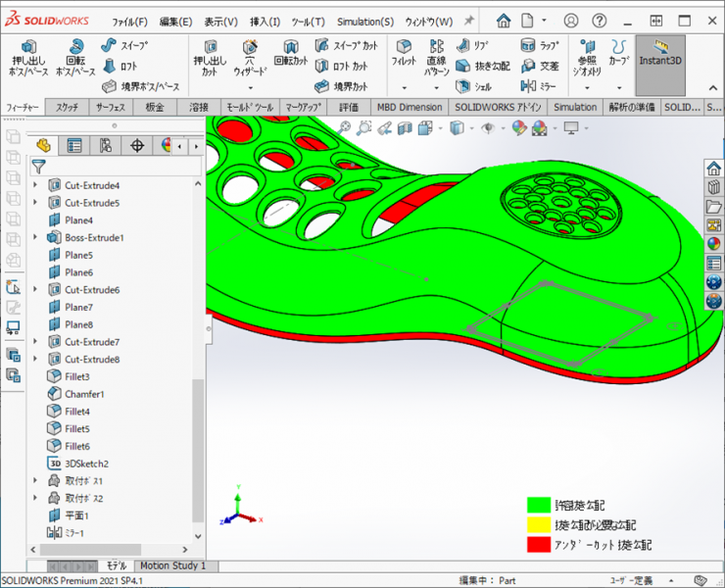Select the フィレット fillet tool
This screenshot has height=588, width=725.
404,53
